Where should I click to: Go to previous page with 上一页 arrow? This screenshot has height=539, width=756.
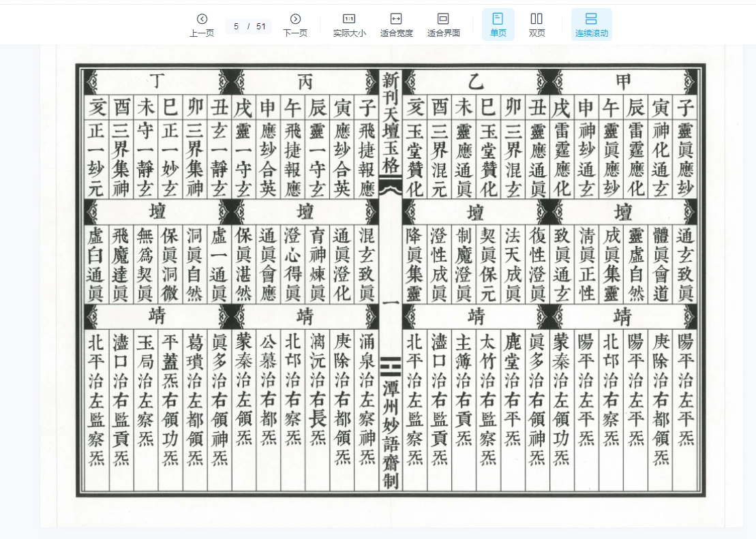click(202, 25)
